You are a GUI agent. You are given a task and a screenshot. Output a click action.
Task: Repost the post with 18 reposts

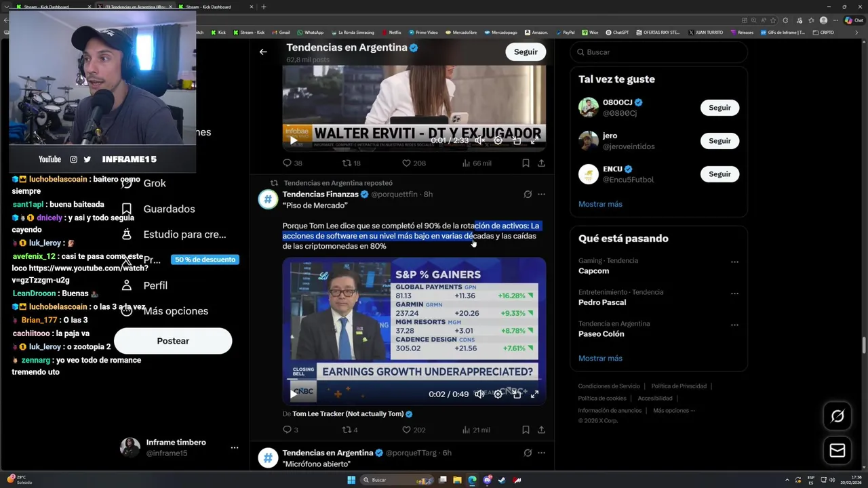click(x=351, y=163)
